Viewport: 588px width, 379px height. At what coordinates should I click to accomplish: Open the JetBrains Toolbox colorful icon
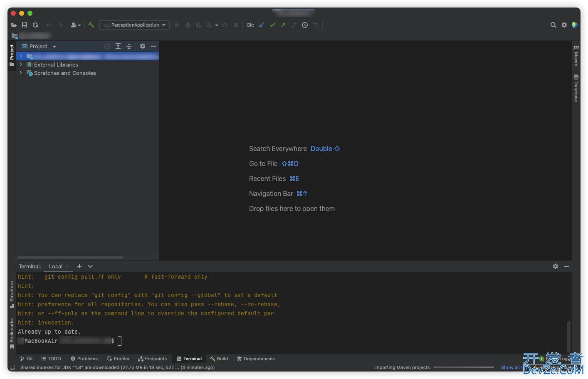tap(575, 25)
